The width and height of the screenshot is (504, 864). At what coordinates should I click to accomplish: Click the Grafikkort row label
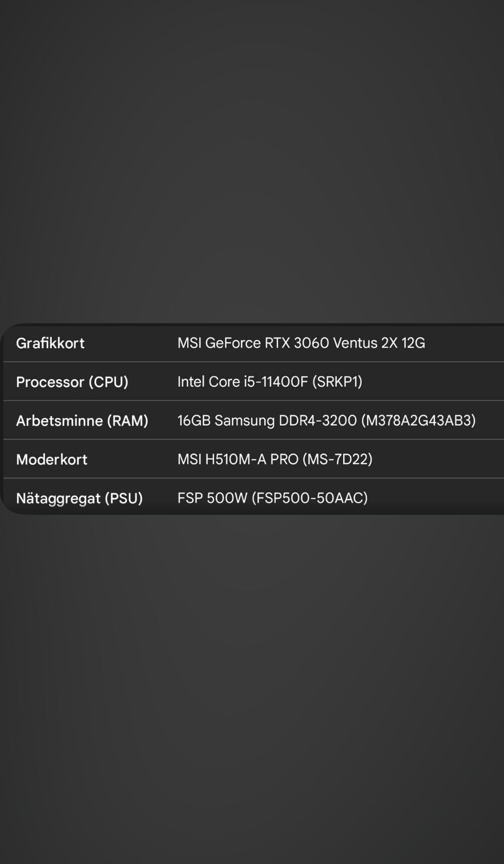(50, 343)
